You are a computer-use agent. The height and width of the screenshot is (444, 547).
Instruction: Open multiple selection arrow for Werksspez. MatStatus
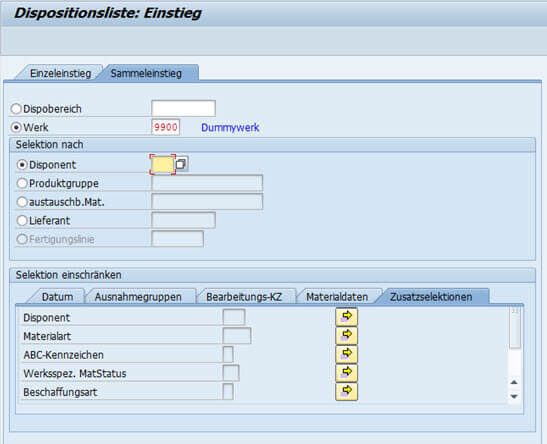tap(346, 373)
